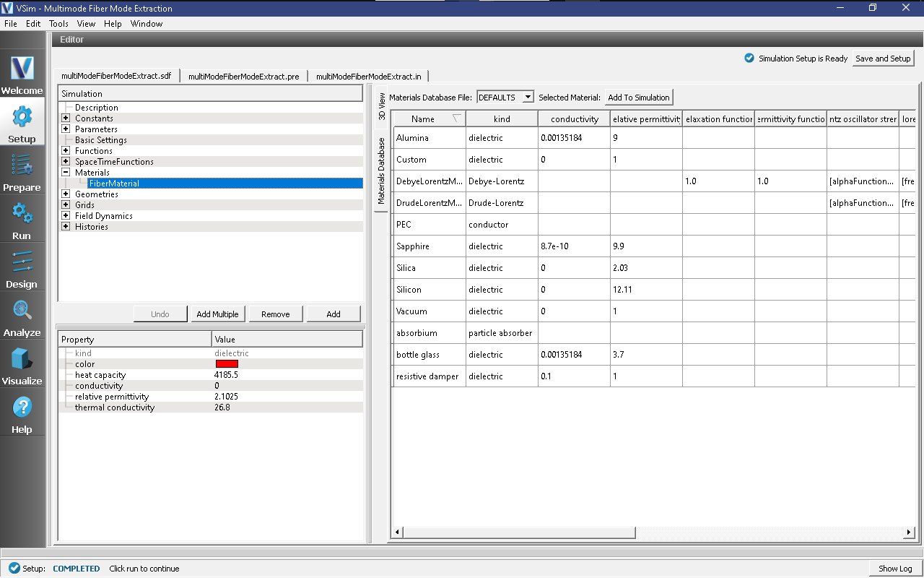Image resolution: width=924 pixels, height=578 pixels.
Task: Go to the Analyze panel
Action: (22, 316)
